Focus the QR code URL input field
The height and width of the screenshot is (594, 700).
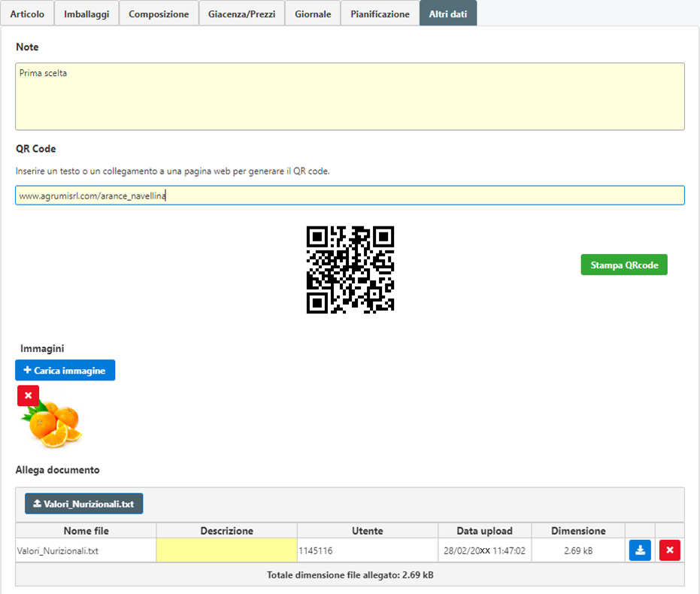tap(350, 195)
